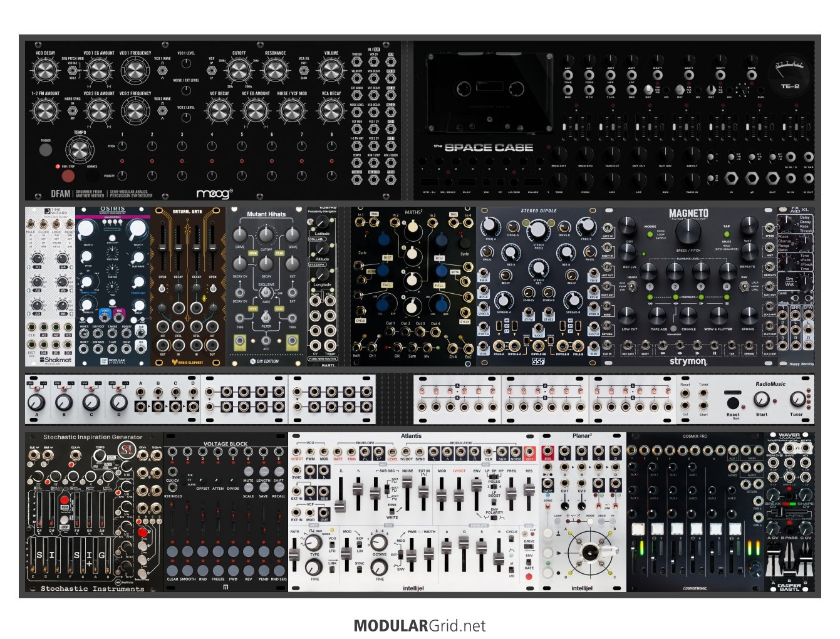Click the DFAM 1-2 FM Amount knob

point(44,112)
